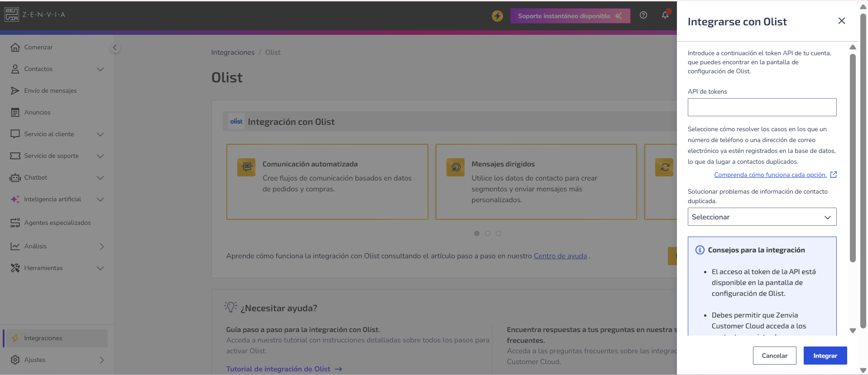
Task: Click the Contactos person icon
Action: click(15, 69)
